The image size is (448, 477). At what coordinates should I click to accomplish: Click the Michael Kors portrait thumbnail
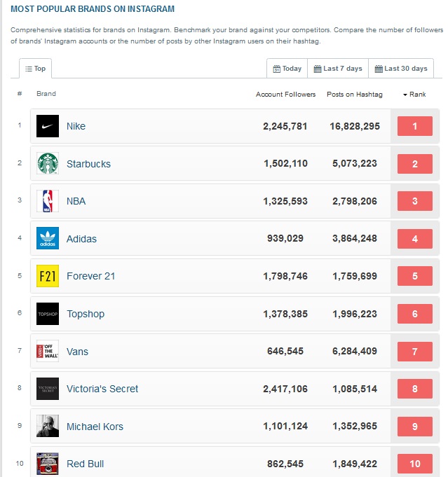[x=48, y=426]
